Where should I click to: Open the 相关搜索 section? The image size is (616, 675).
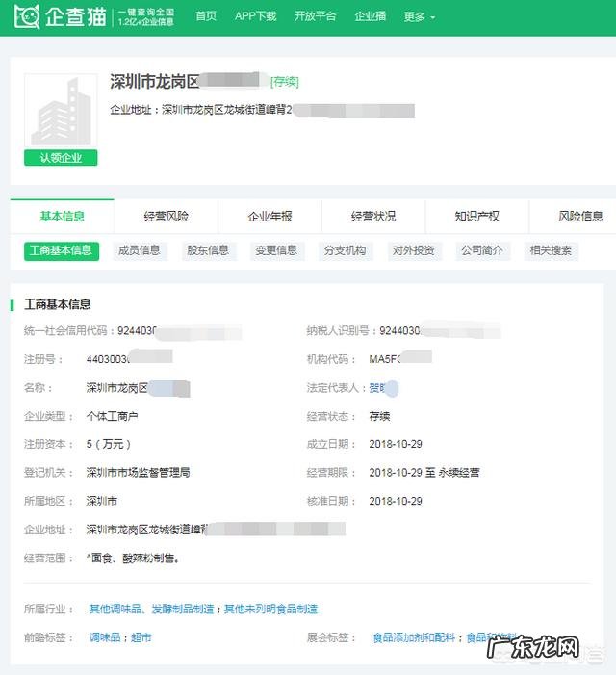tap(552, 251)
